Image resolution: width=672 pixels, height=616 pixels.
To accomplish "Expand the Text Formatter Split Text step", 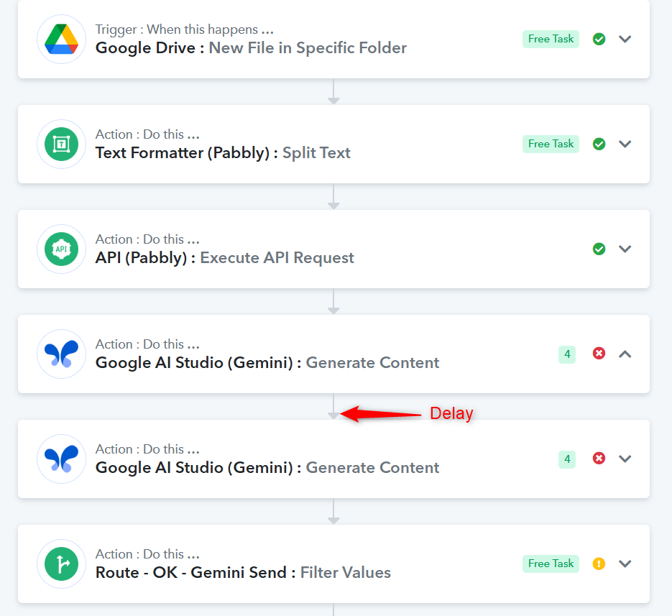I will (625, 144).
